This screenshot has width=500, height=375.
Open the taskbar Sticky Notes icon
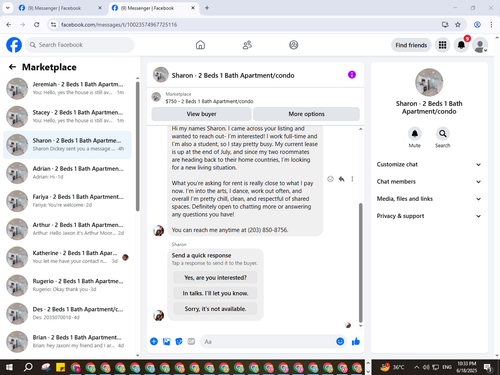pos(60,367)
